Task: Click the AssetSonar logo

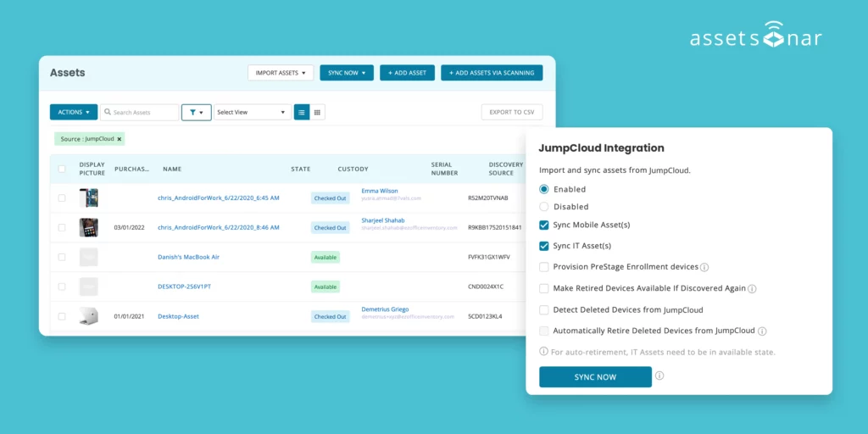Action: (755, 37)
